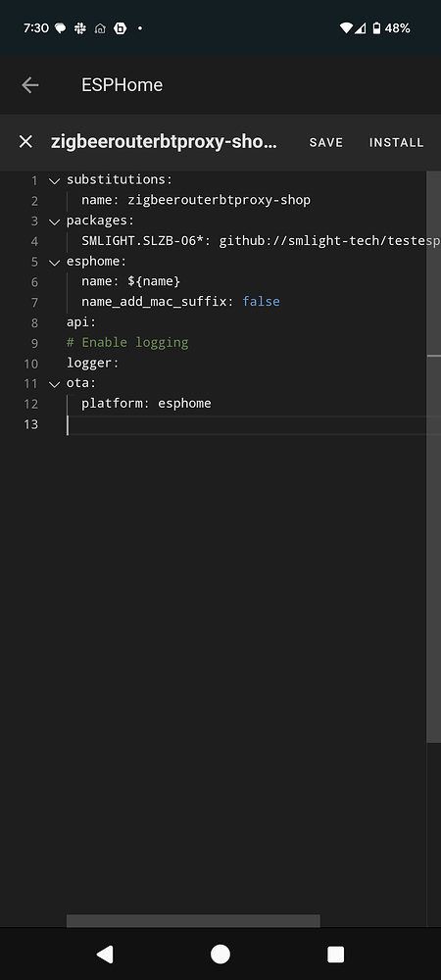Tap the Home Assistant notification icon
This screenshot has height=980, width=441.
pyautogui.click(x=100, y=28)
